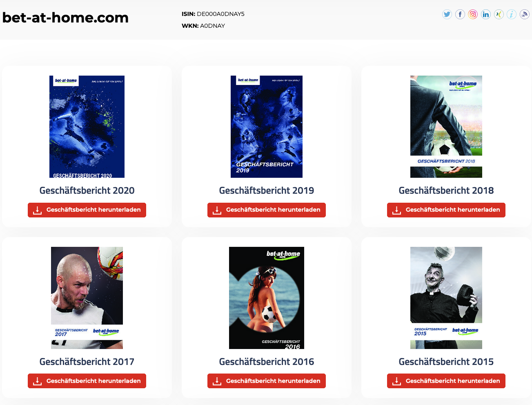Download the Geschäftsbericht 2015 report
The height and width of the screenshot is (405, 532).
446,381
